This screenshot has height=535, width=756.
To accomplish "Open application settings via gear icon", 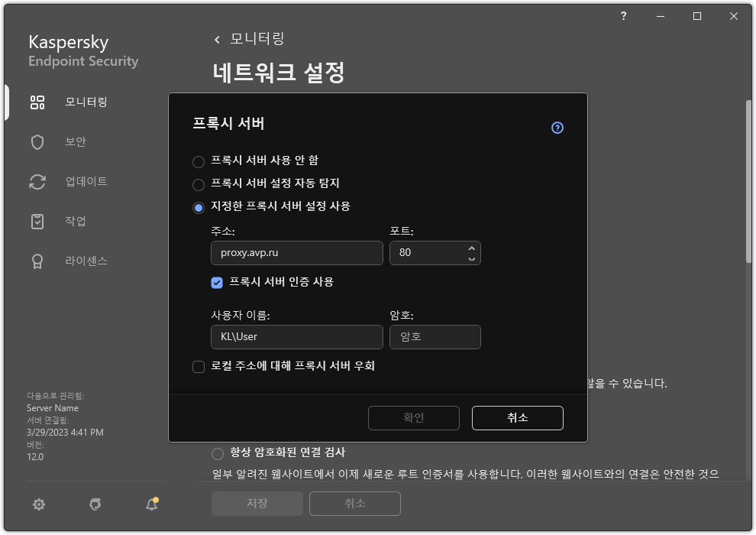I will [38, 504].
